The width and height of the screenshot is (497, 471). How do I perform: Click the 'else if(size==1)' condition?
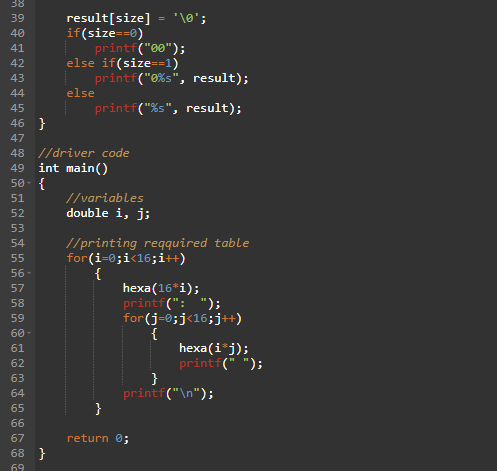click(x=123, y=63)
